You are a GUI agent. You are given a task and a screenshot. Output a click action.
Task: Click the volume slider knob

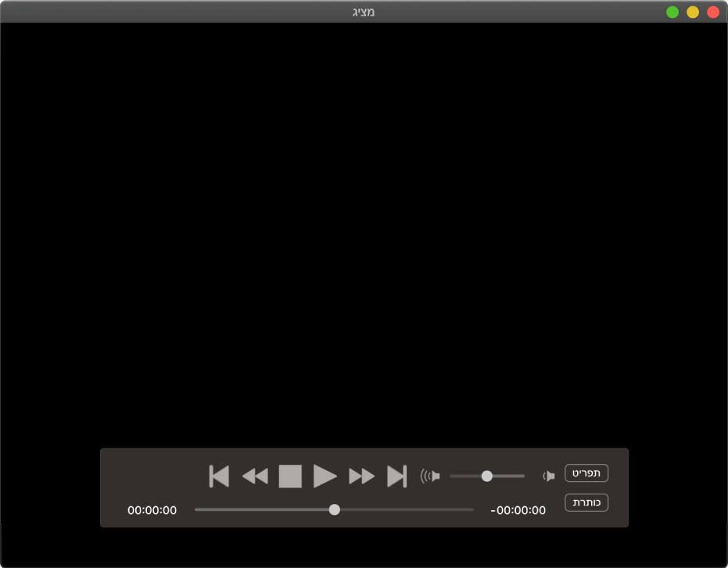[486, 476]
